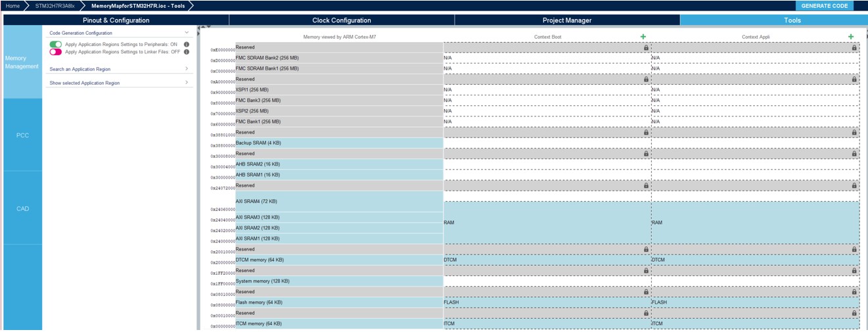Image resolution: width=868 pixels, height=332 pixels.
Task: Add a region with Context Appli plus icon
Action: click(851, 37)
